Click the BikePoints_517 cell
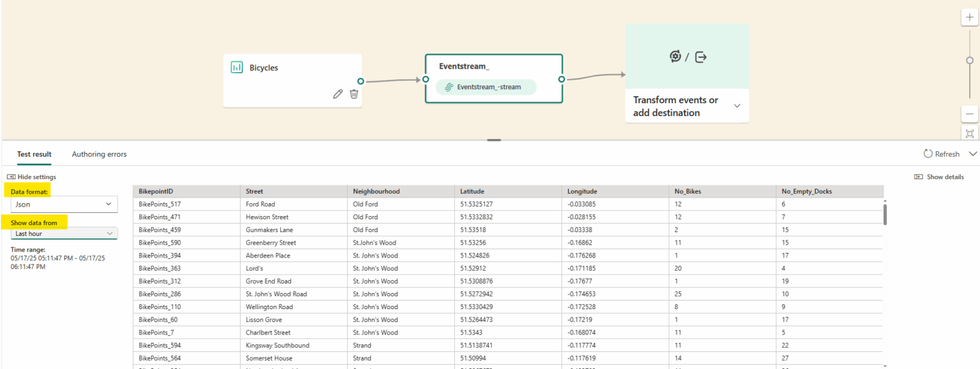Viewport: 980px width, 369px height. pyautogui.click(x=187, y=204)
